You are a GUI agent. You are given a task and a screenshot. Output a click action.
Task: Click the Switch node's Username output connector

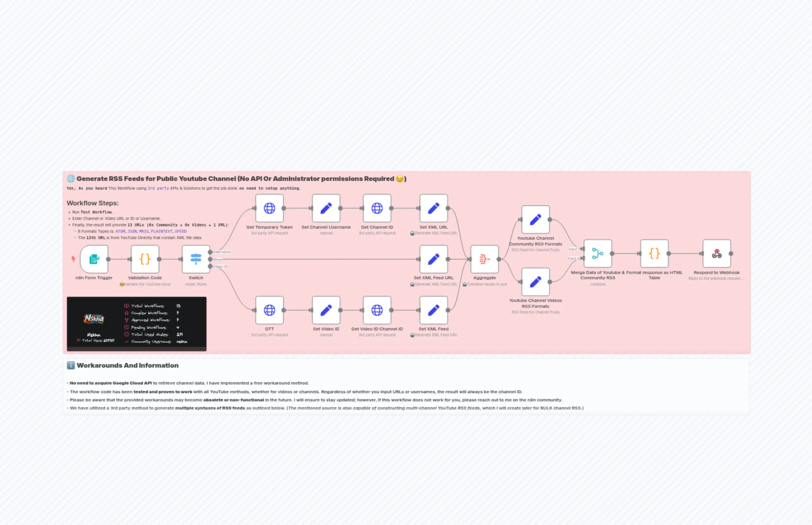coord(210,252)
